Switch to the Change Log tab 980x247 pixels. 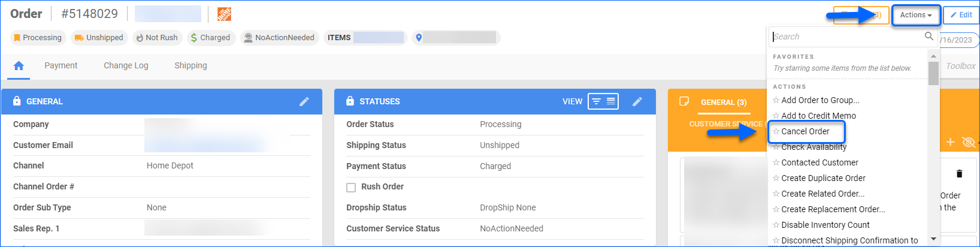126,65
